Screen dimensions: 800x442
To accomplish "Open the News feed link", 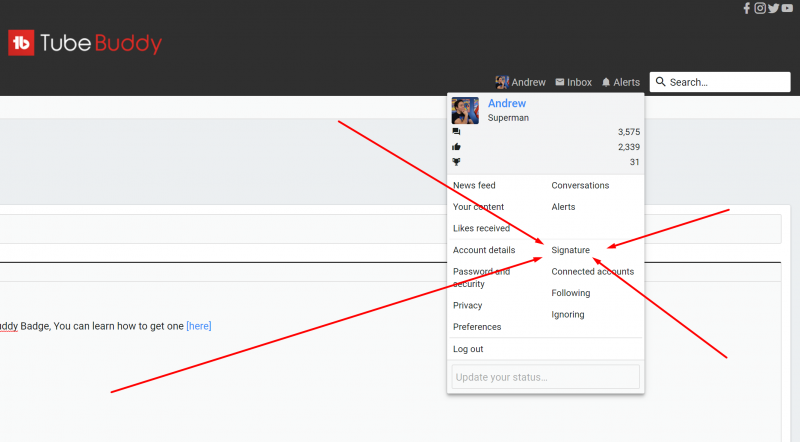I will click(474, 185).
